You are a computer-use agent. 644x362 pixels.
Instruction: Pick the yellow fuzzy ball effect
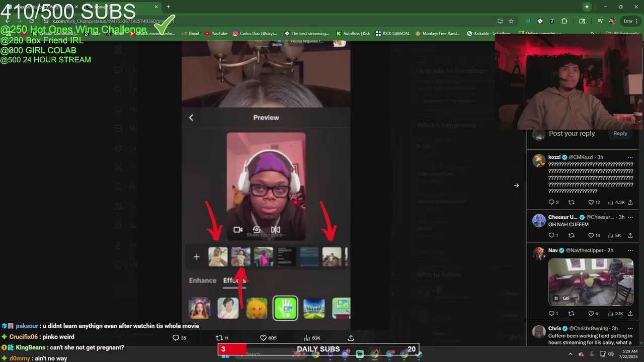click(x=257, y=308)
